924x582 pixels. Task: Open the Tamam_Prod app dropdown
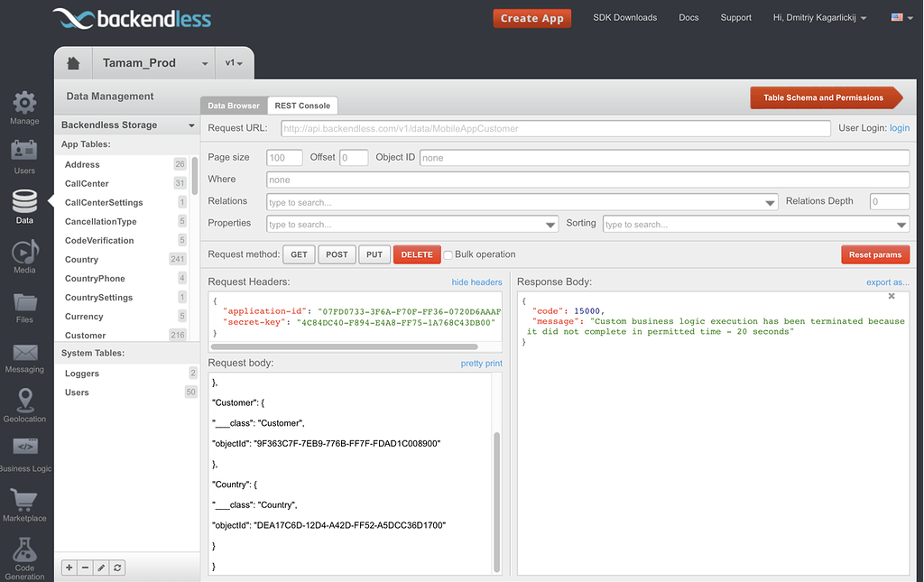(x=153, y=62)
